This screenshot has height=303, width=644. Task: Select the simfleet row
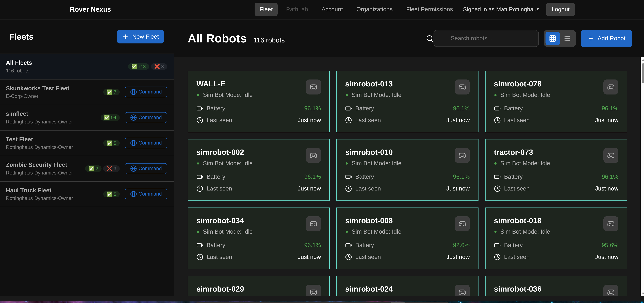pos(87,118)
